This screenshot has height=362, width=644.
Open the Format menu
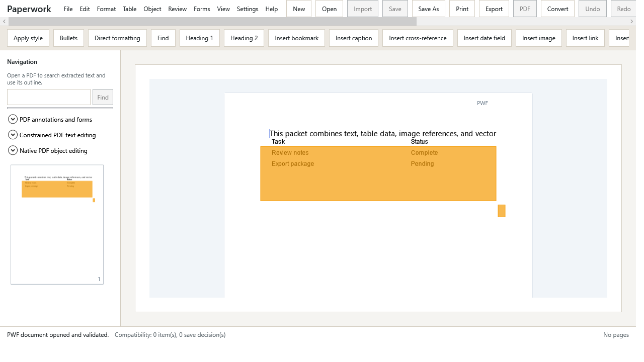point(106,9)
